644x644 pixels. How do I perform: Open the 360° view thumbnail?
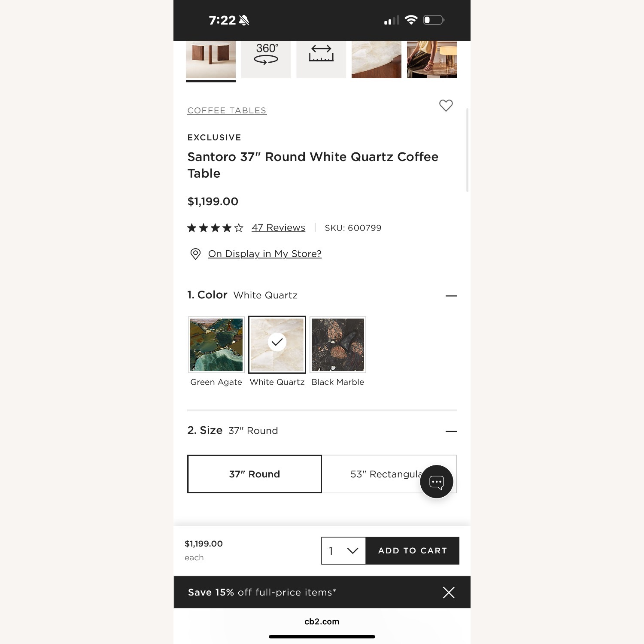[266, 59]
